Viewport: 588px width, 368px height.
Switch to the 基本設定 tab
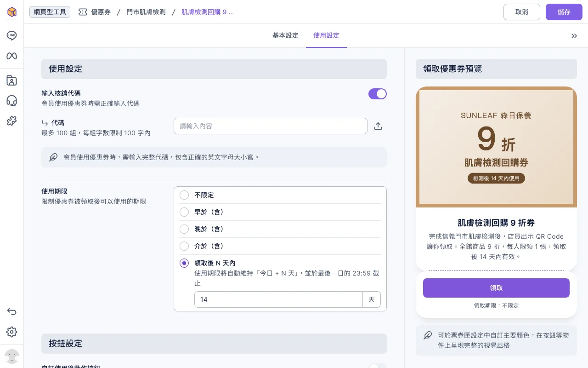(285, 35)
